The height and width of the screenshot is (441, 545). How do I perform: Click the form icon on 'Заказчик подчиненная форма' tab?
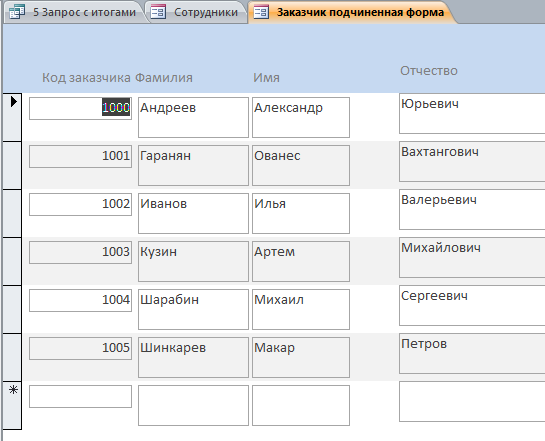click(x=261, y=12)
